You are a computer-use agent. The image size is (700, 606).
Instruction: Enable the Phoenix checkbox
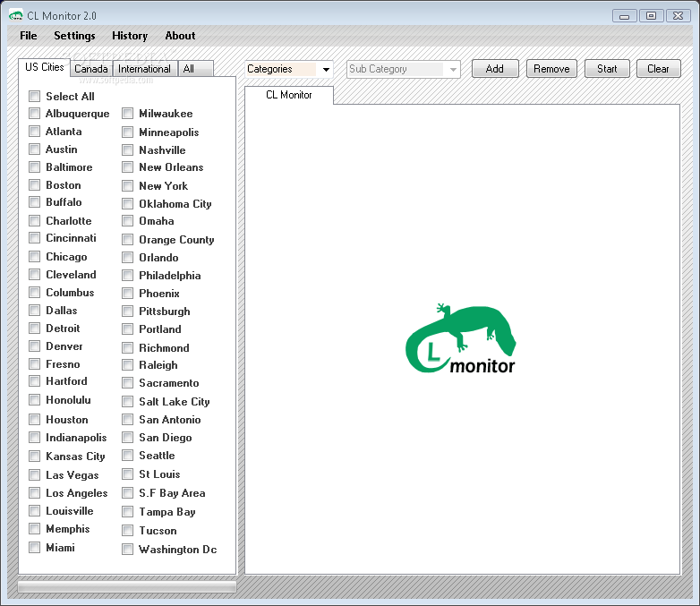click(x=128, y=294)
